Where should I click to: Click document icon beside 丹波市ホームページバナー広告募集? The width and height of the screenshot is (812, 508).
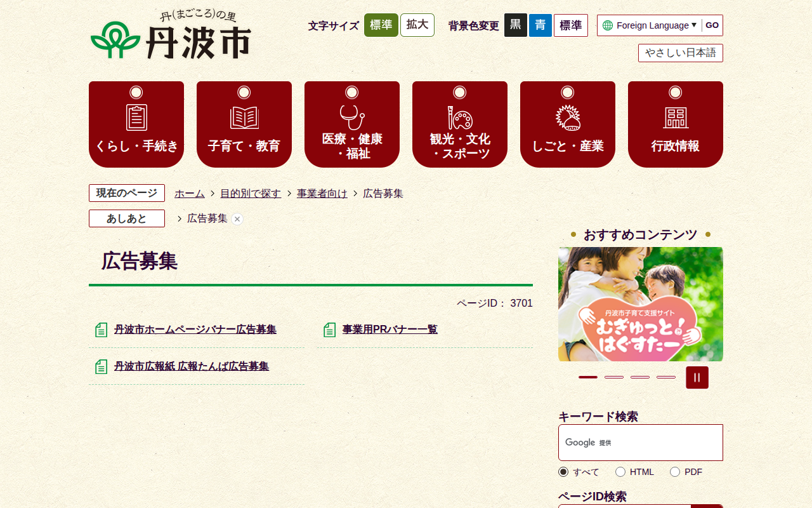(101, 330)
